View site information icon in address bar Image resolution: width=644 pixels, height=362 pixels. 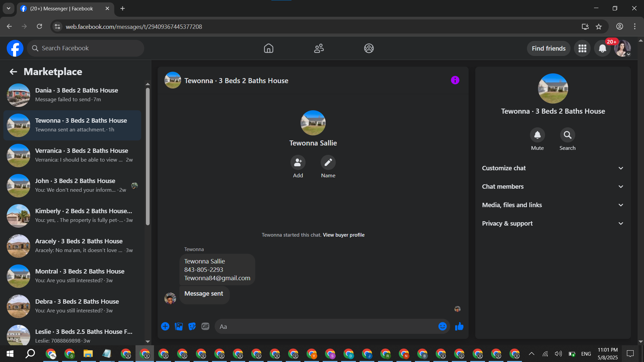[x=58, y=27]
